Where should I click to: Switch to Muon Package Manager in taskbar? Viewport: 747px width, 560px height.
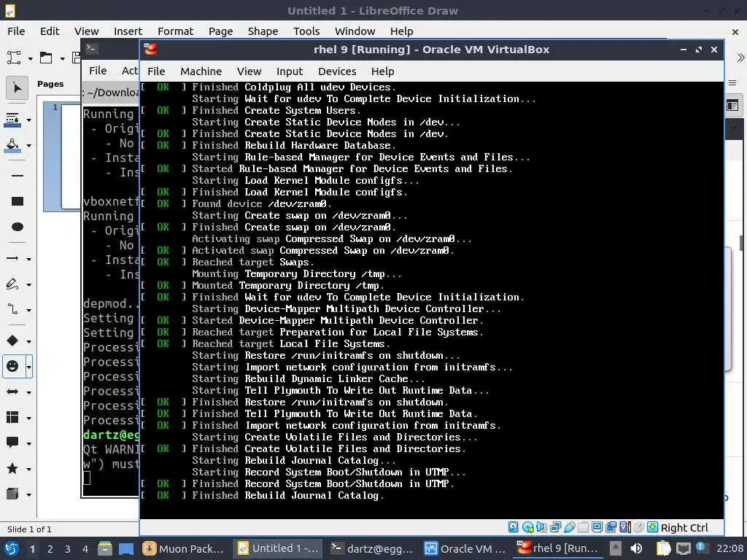pos(185,549)
